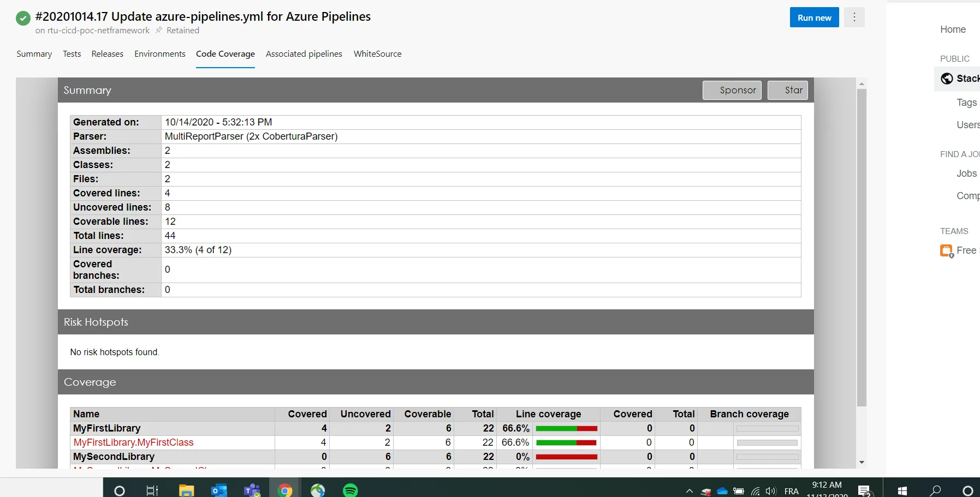Click the MyFirstLibrary line coverage bar
This screenshot has height=497, width=980.
pyautogui.click(x=567, y=428)
